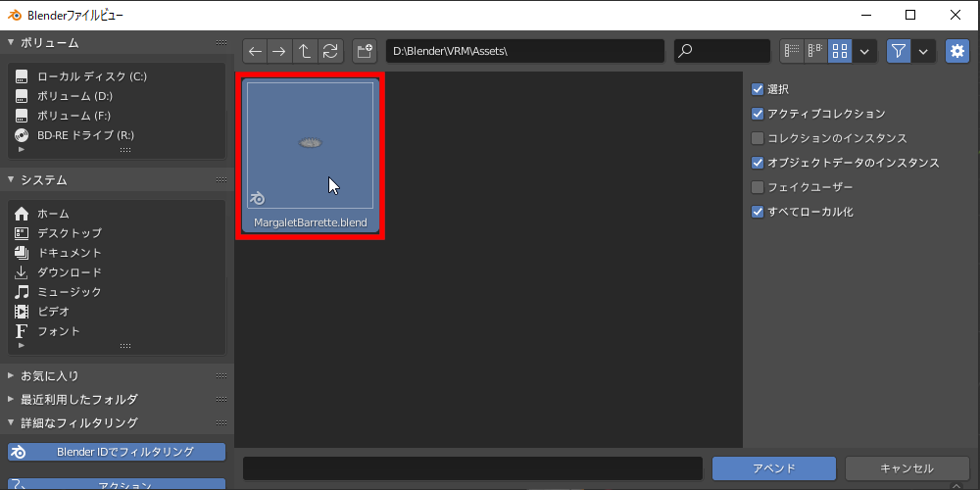Open ローカル ディスク (C:) volume
This screenshot has height=490, width=980.
117,76
